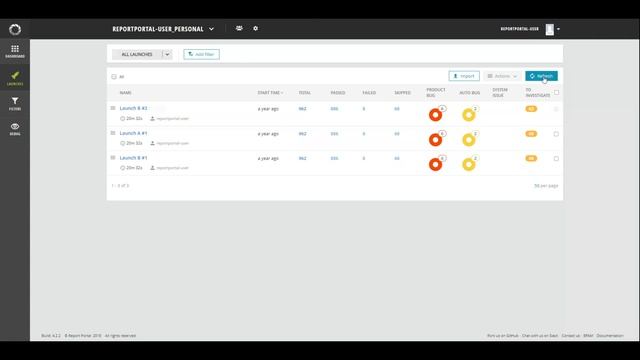
Task: Click To Investigate badge in topmost launch row
Action: (531, 109)
